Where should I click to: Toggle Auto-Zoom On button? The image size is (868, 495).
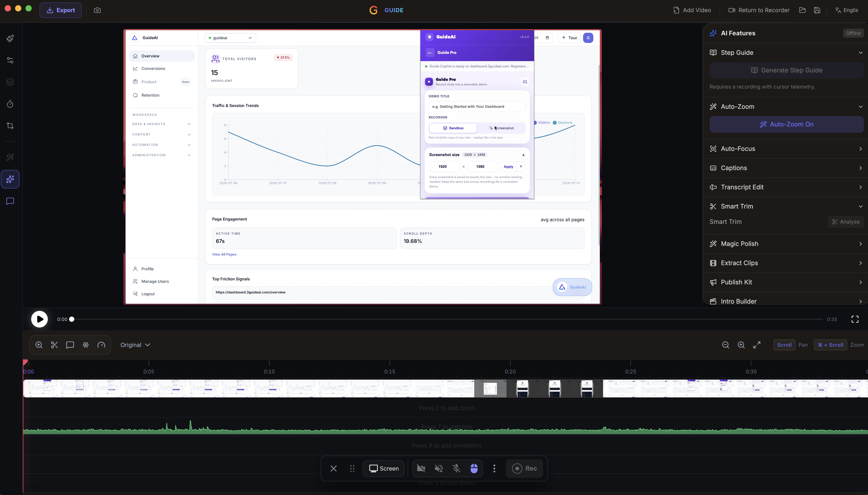click(x=786, y=124)
